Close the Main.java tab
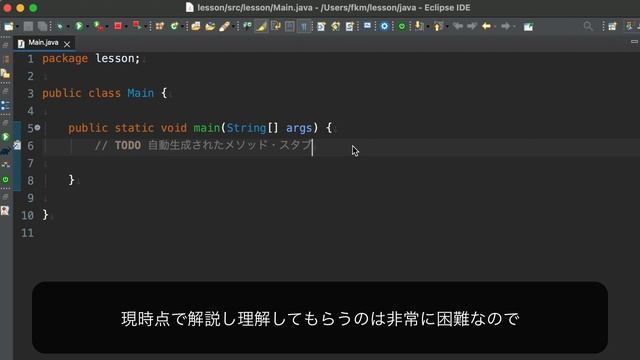This screenshot has height=360, width=640. (67, 44)
